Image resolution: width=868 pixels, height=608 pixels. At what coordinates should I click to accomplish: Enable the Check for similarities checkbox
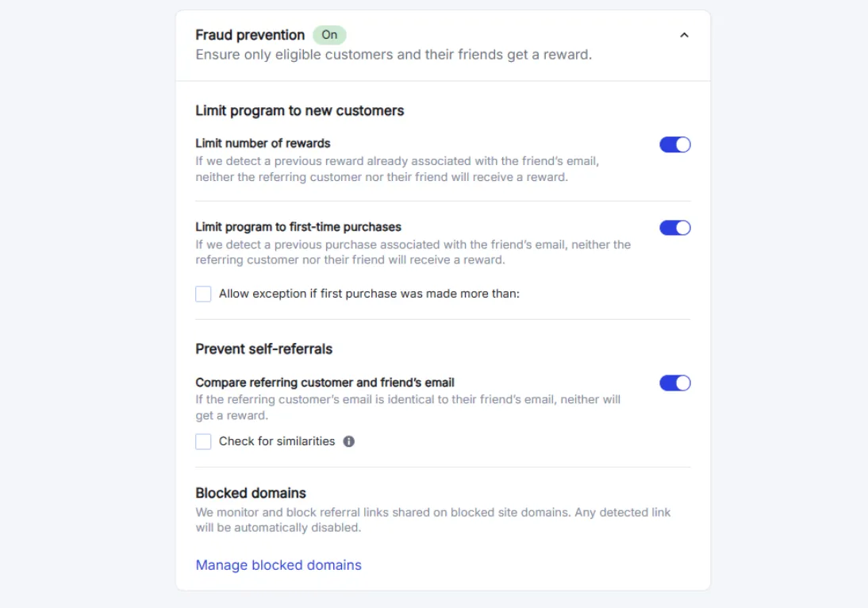[204, 441]
